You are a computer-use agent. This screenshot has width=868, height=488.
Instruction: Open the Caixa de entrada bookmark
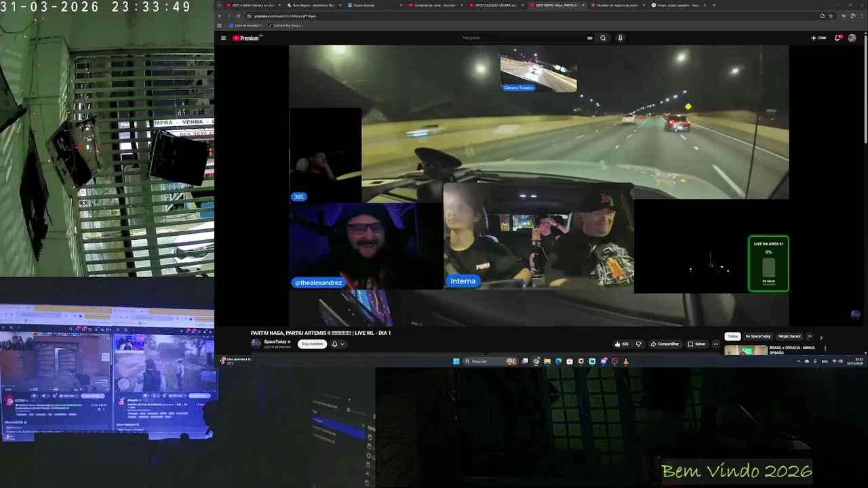(245, 25)
